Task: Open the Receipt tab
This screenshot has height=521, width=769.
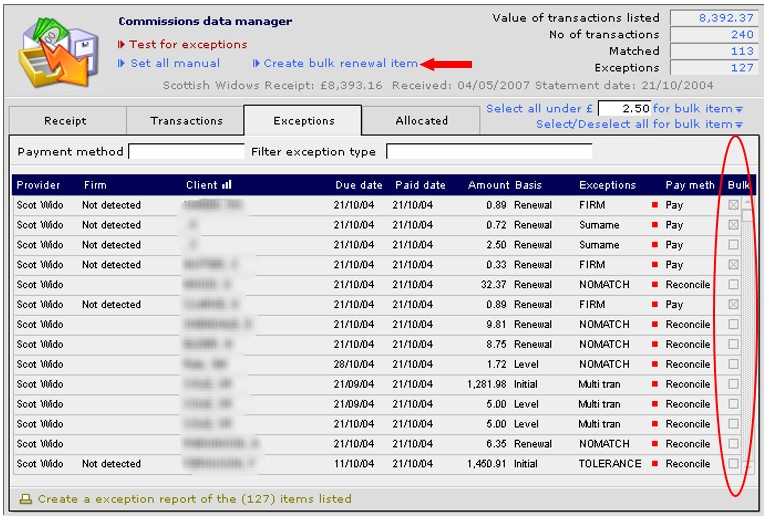Action: click(68, 121)
